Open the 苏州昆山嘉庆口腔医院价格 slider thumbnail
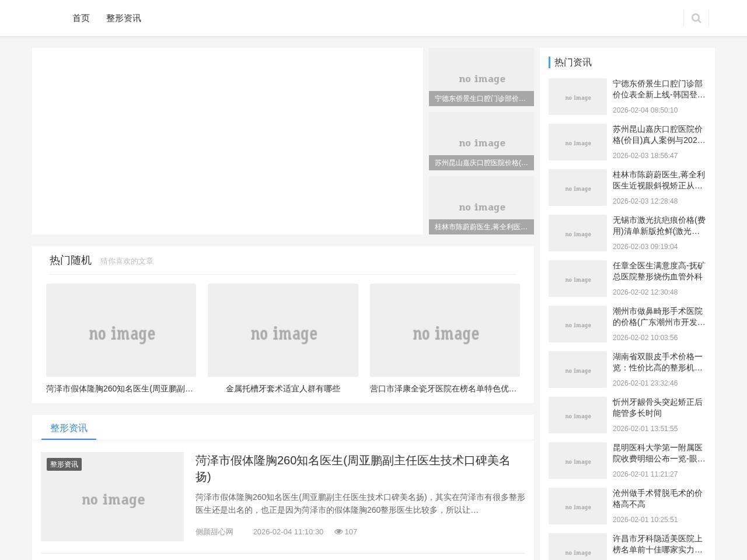 point(481,141)
